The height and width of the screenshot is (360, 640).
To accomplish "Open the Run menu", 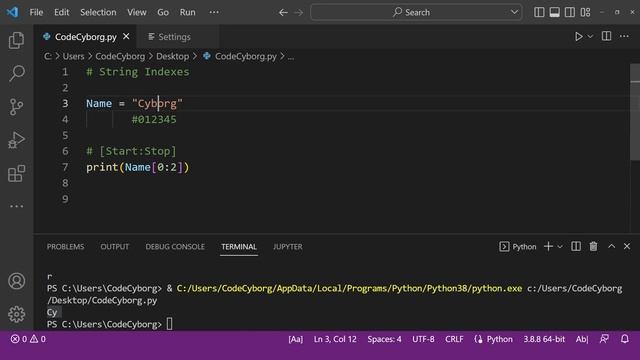I will point(187,12).
